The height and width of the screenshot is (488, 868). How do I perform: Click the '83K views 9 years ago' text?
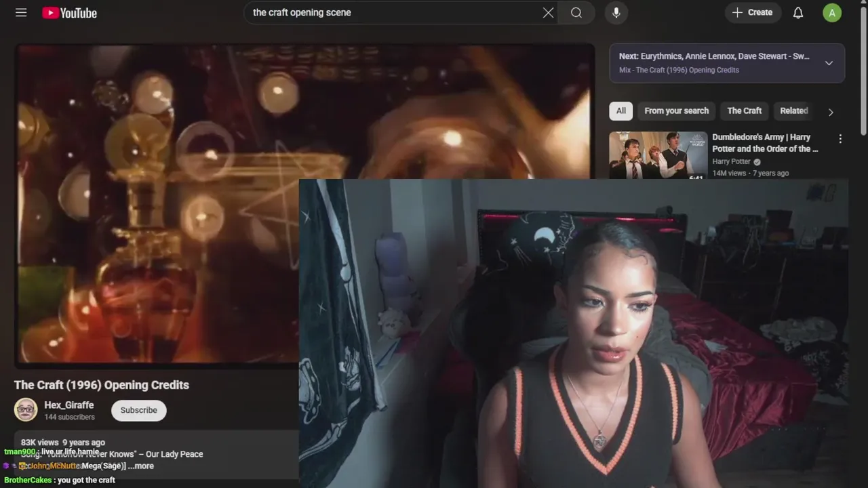[x=63, y=442]
